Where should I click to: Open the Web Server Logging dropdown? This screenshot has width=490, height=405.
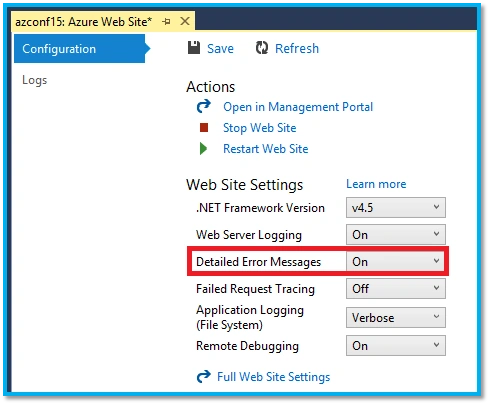[x=396, y=235]
